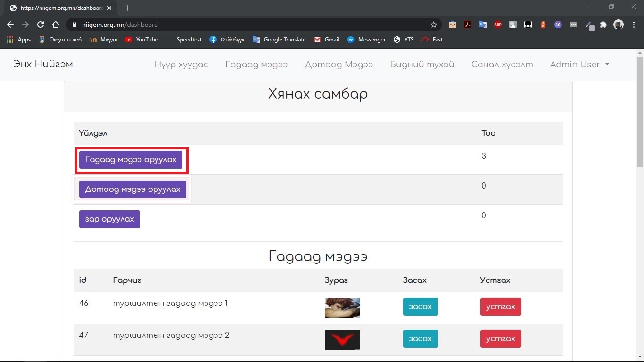
Task: Click the Гадаад мэдээ оруулах button
Action: click(131, 160)
